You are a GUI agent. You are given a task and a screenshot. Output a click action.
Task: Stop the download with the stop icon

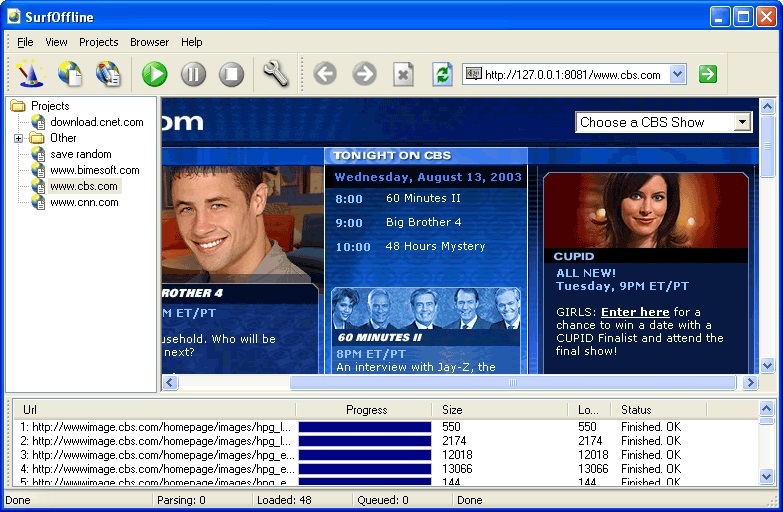coord(231,74)
